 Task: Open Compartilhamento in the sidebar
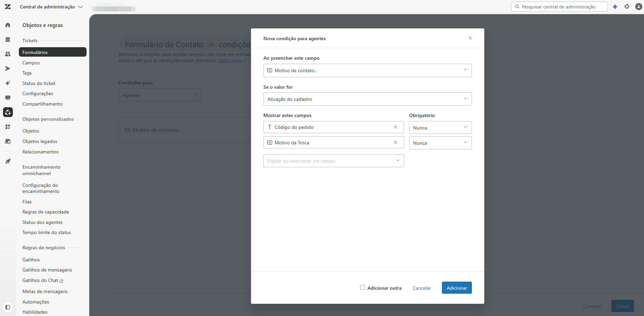42,104
